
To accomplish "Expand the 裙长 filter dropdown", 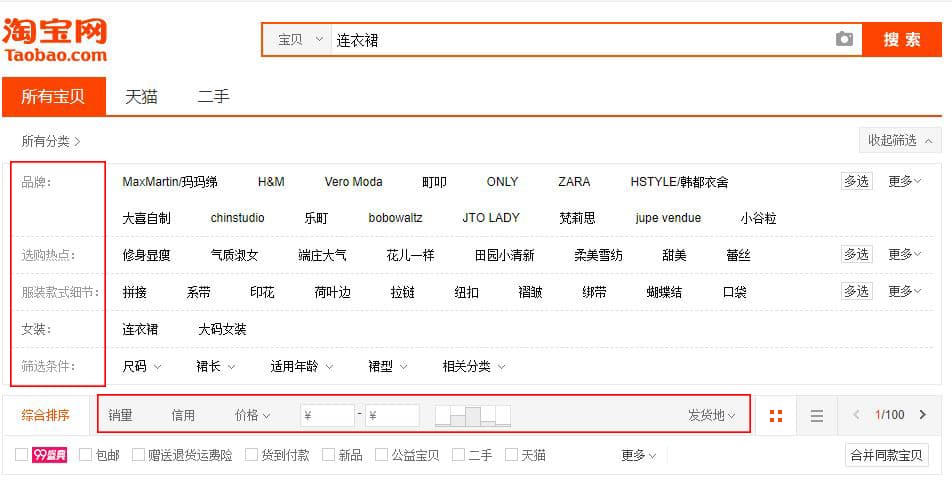I will (216, 367).
